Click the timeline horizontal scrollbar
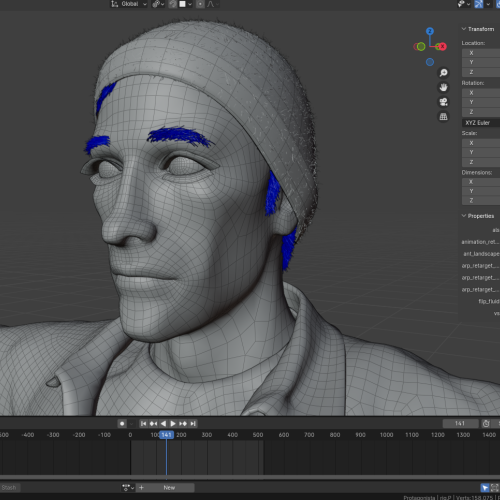The image size is (500, 500). pos(250,478)
